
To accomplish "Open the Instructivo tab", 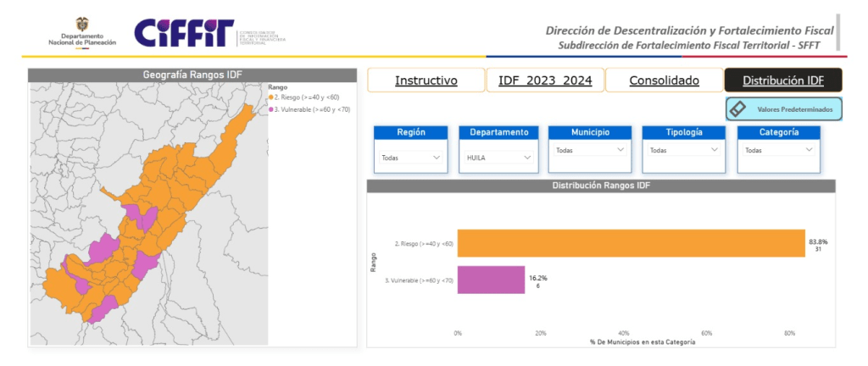I will point(426,80).
